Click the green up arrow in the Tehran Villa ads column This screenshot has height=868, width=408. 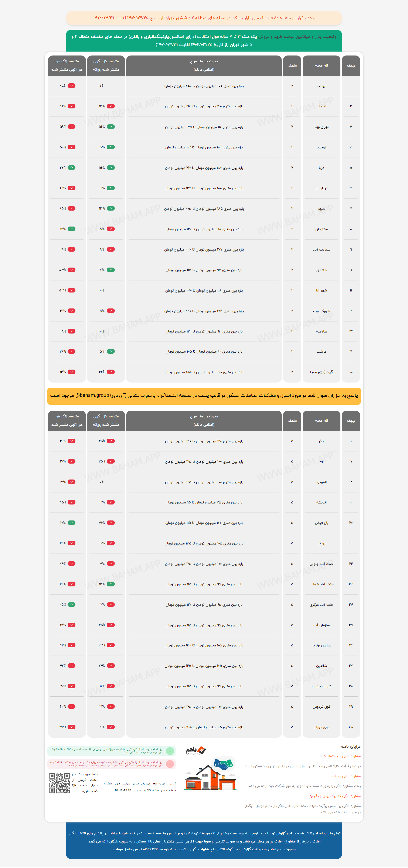click(x=111, y=127)
